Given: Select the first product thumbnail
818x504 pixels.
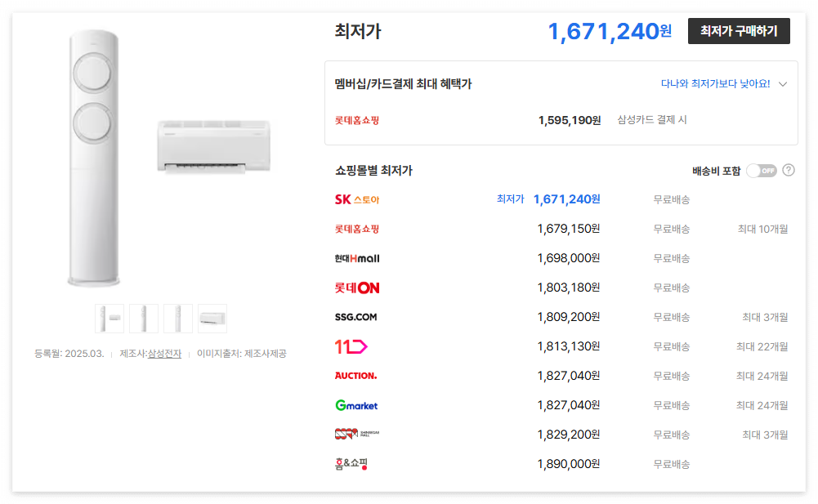Looking at the screenshot, I should 109,318.
